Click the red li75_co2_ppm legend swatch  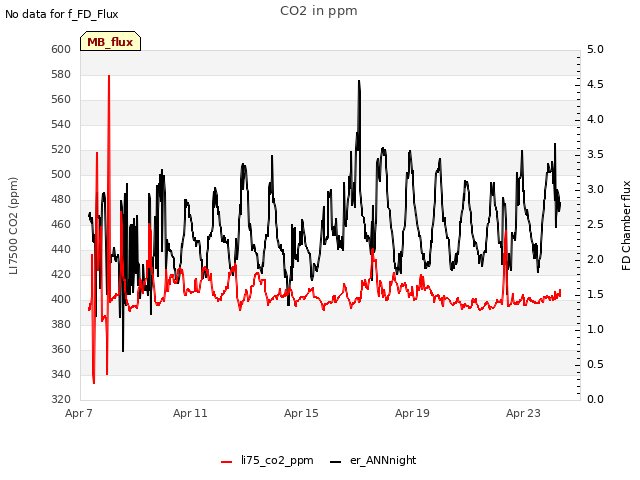[x=227, y=462]
